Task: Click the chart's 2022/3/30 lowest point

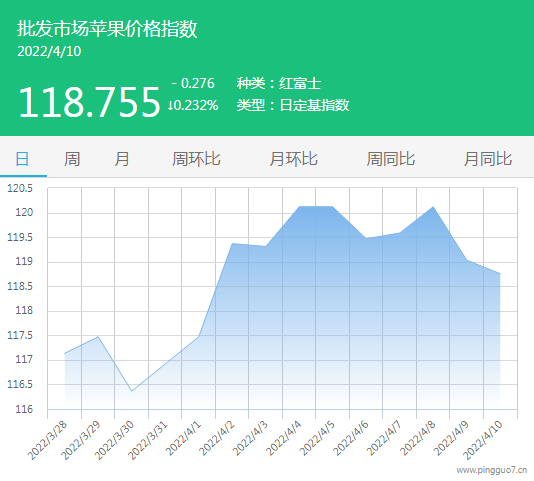Action: (x=132, y=390)
